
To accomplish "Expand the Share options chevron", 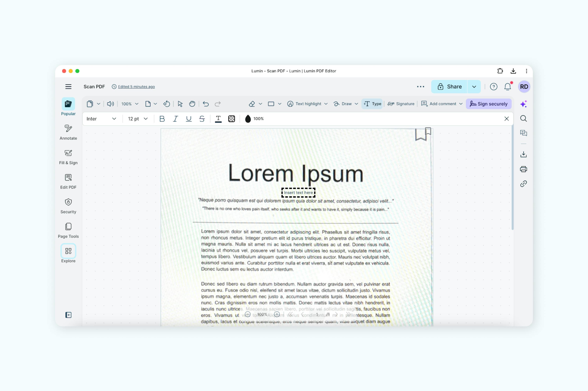I will (474, 86).
